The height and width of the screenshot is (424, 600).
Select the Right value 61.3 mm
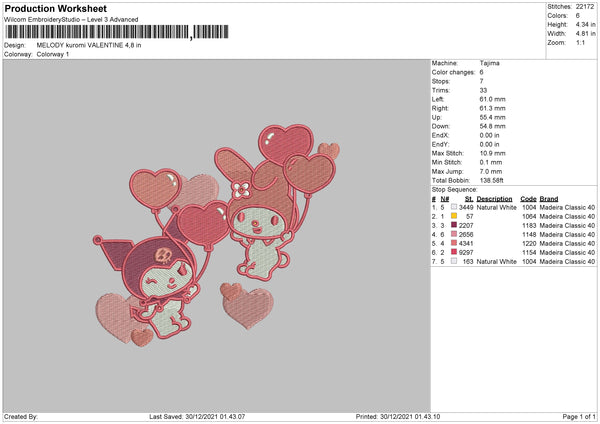pos(492,108)
